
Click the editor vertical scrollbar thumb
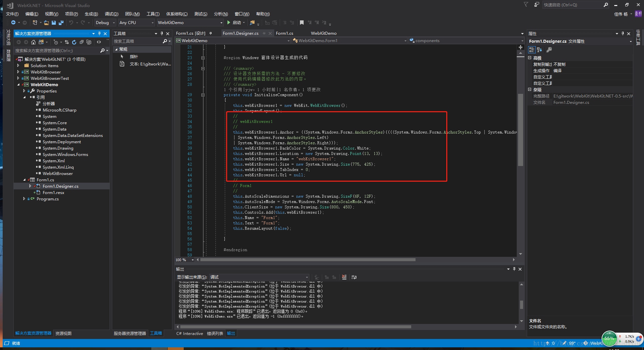click(520, 130)
